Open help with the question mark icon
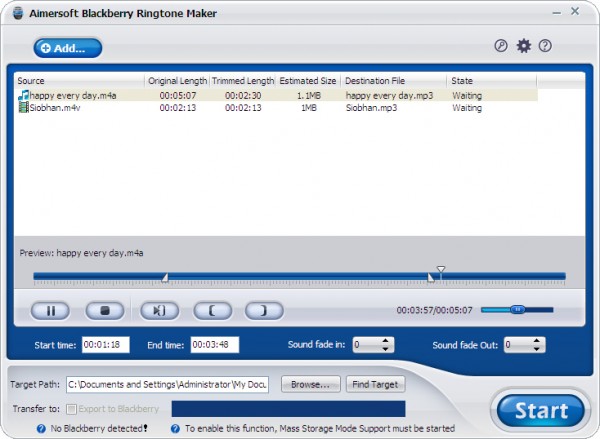 pyautogui.click(x=545, y=46)
